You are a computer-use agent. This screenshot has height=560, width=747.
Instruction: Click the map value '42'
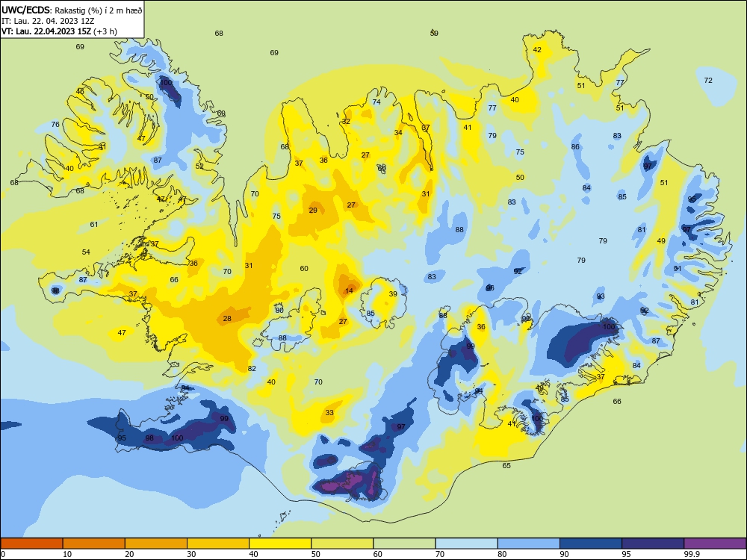pos(537,50)
